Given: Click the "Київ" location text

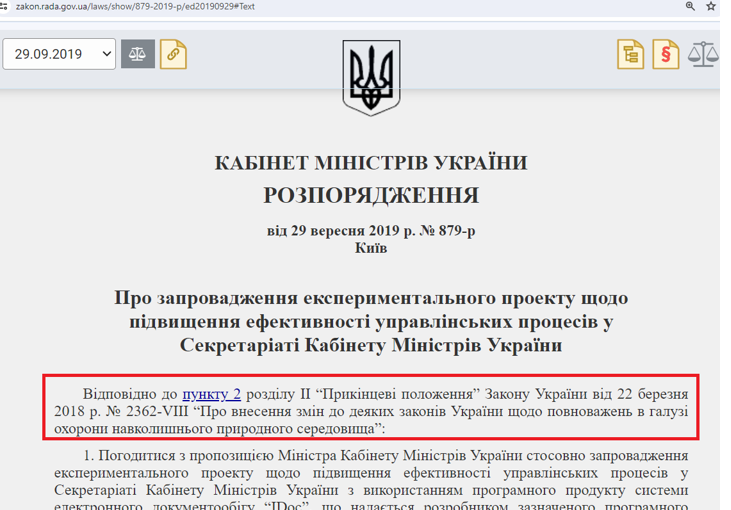Looking at the screenshot, I should (371, 247).
